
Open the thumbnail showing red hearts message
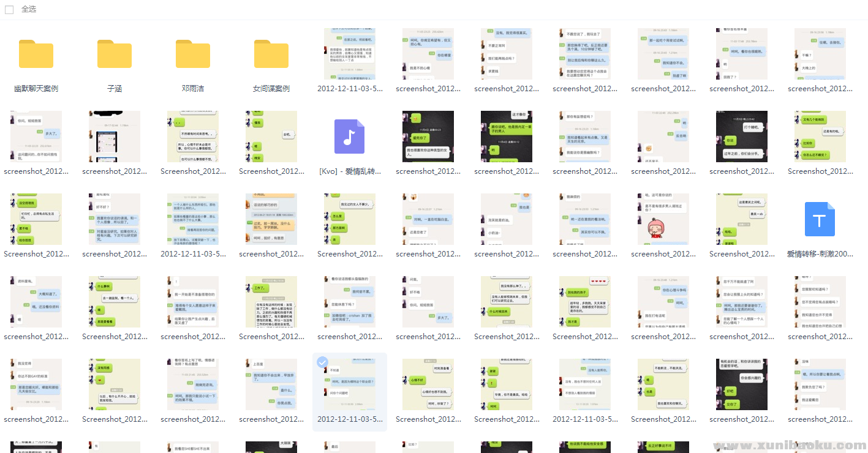[x=585, y=302]
